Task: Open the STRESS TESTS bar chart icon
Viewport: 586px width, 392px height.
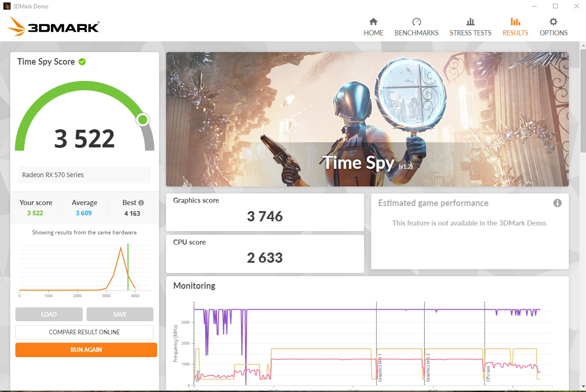Action: point(470,22)
